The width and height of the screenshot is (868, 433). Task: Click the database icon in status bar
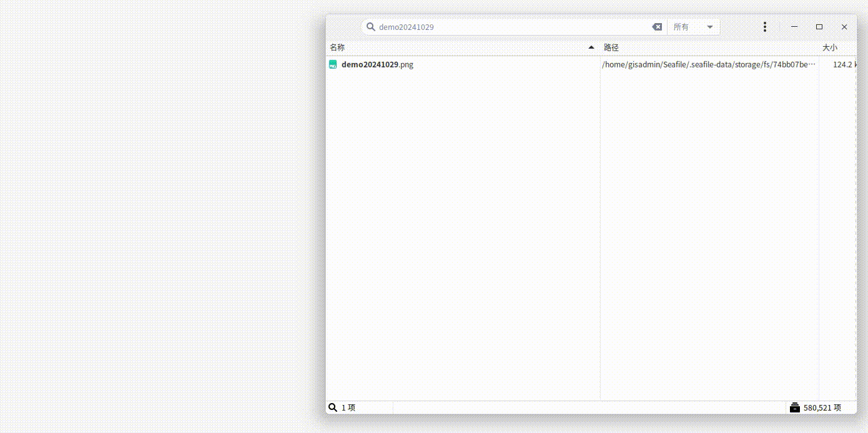(794, 407)
